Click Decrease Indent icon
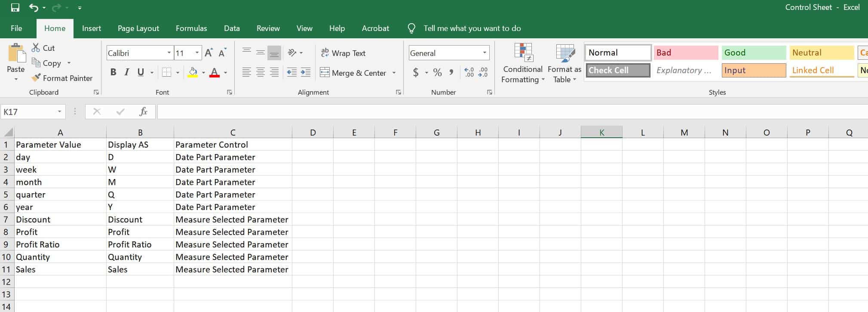The image size is (868, 312). click(292, 72)
